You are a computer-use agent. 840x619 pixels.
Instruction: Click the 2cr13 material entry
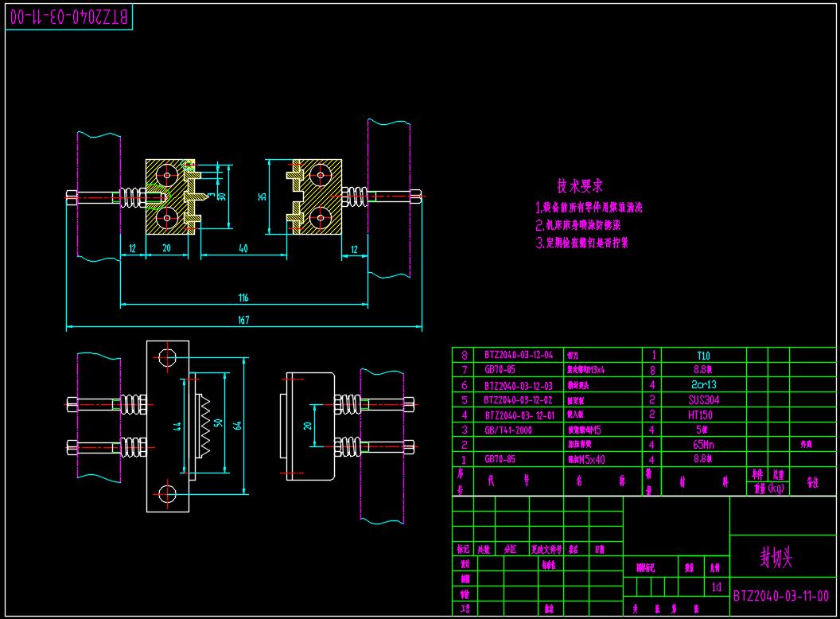(702, 385)
